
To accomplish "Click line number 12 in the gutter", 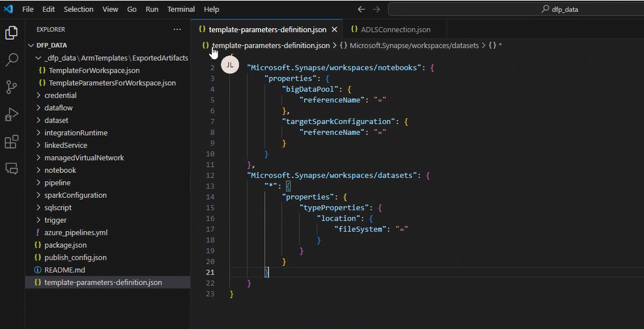I will pyautogui.click(x=210, y=176).
